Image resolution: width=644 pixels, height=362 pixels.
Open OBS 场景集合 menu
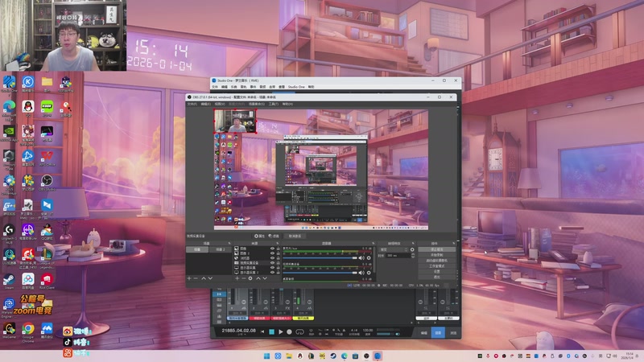(256, 104)
